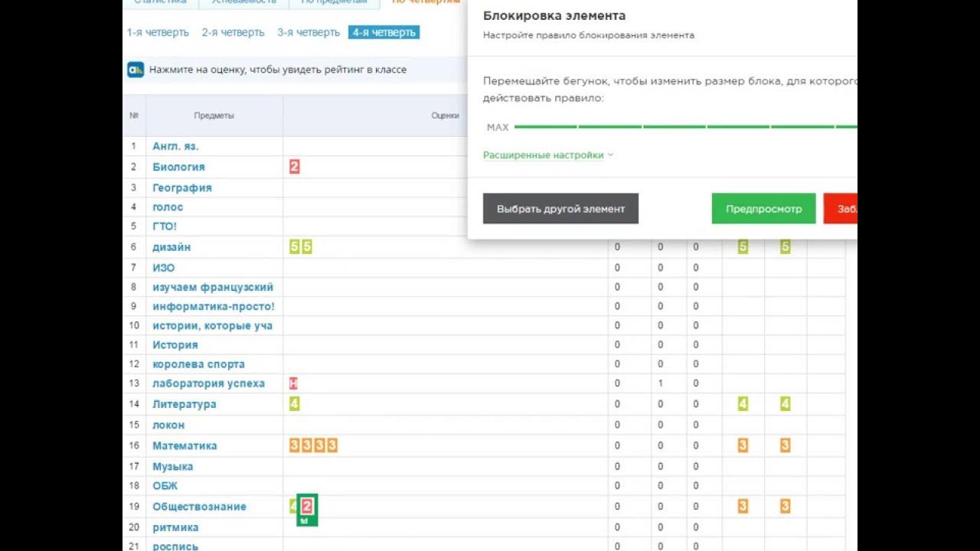Viewport: 980px width, 551px height.
Task: Click the blue rating hint icon
Action: (136, 70)
